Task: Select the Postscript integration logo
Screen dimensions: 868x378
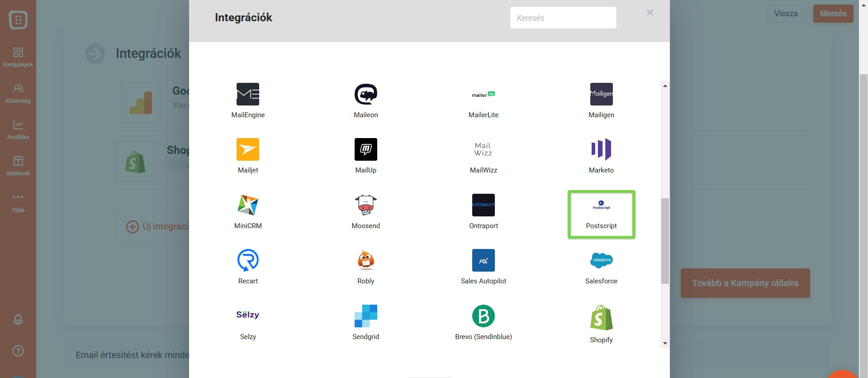Action: (x=601, y=205)
